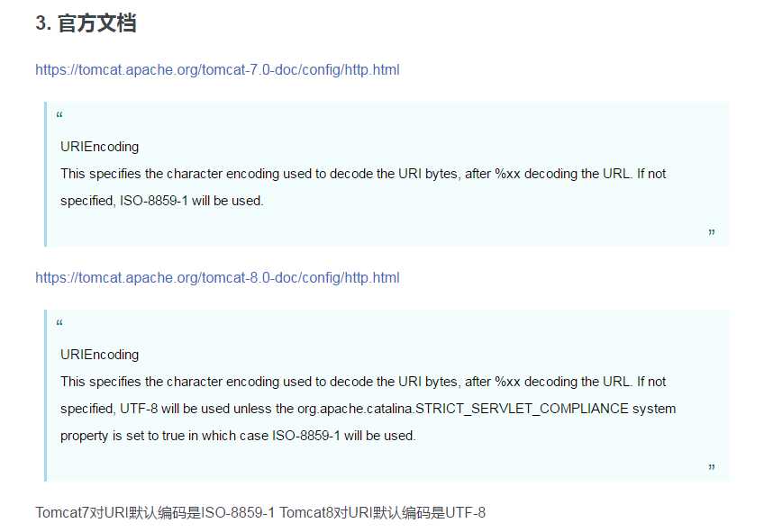
Task: Click the line containing 'STRICT_SERVLET_COMPLIANCE system'
Action: (x=368, y=409)
